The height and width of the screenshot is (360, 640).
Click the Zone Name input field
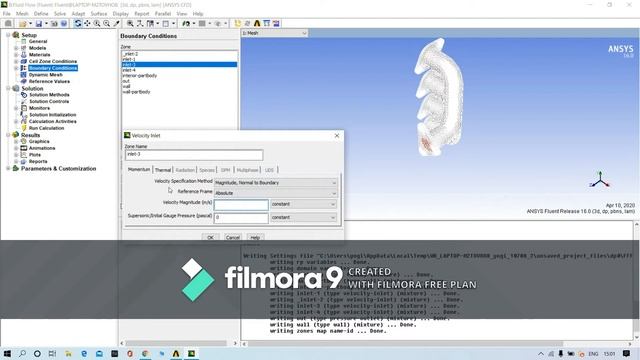194,154
